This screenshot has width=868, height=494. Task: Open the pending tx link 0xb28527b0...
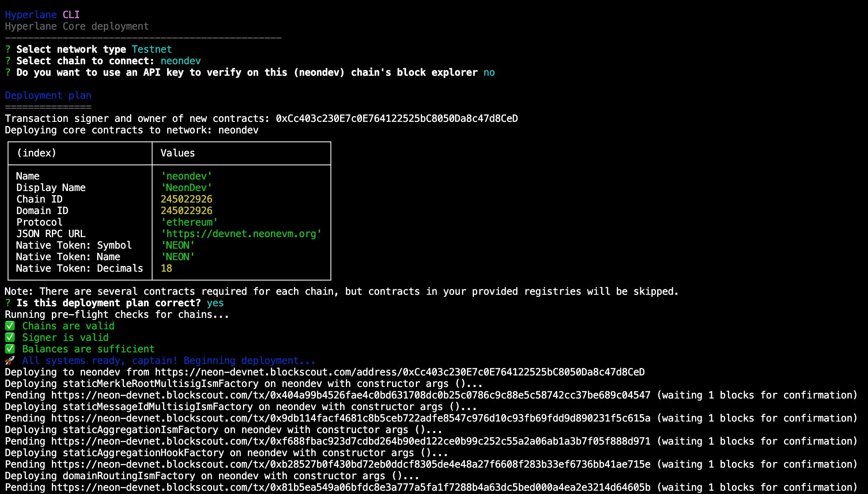(x=350, y=464)
